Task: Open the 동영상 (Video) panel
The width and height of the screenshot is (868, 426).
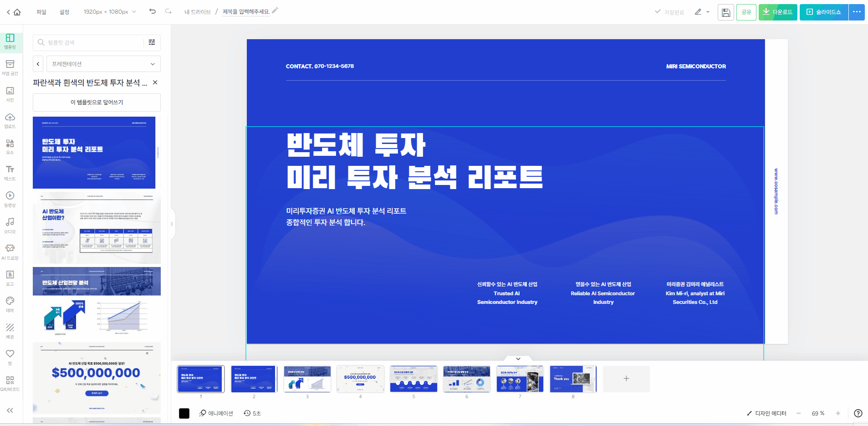Action: 10,199
